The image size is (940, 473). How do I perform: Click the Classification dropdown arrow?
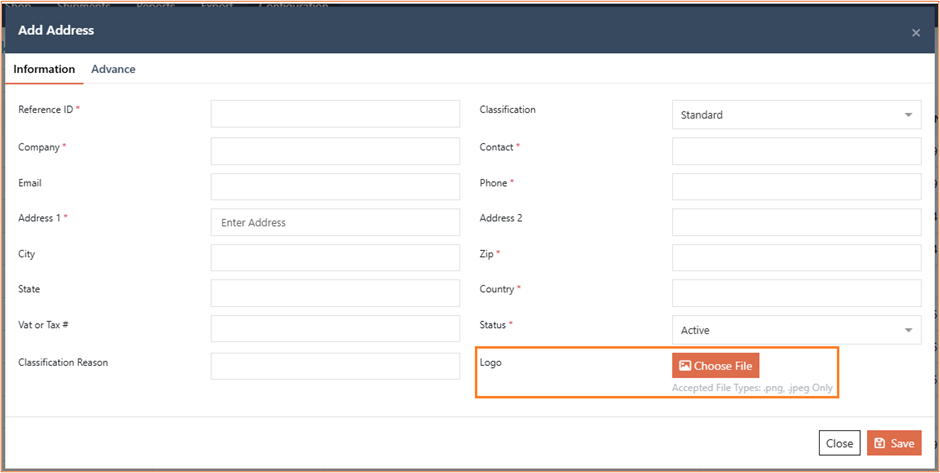point(908,115)
